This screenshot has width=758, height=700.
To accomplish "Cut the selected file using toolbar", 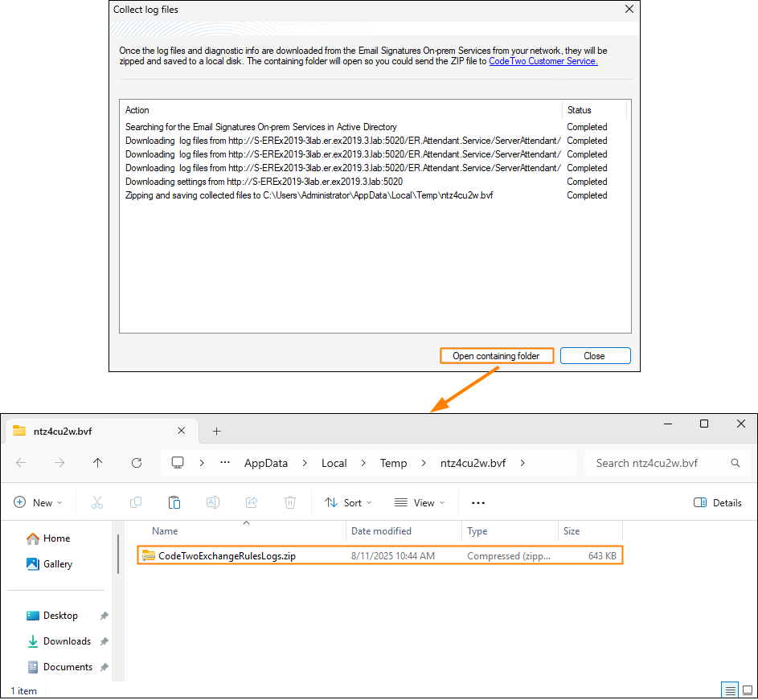I will coord(96,502).
